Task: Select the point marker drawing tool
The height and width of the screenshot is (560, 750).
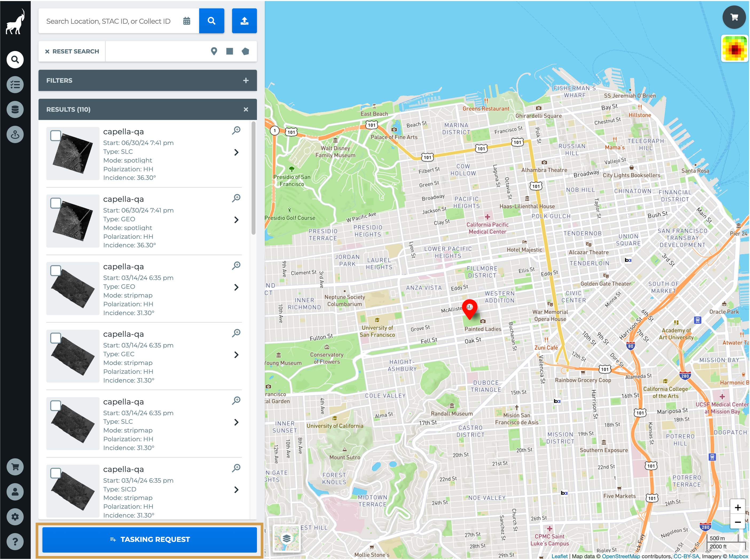Action: [214, 51]
